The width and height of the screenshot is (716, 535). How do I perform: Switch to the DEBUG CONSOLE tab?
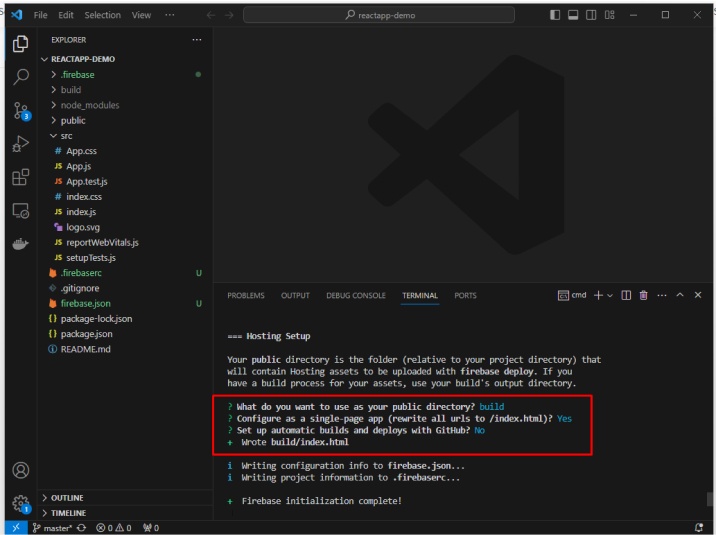tap(355, 296)
